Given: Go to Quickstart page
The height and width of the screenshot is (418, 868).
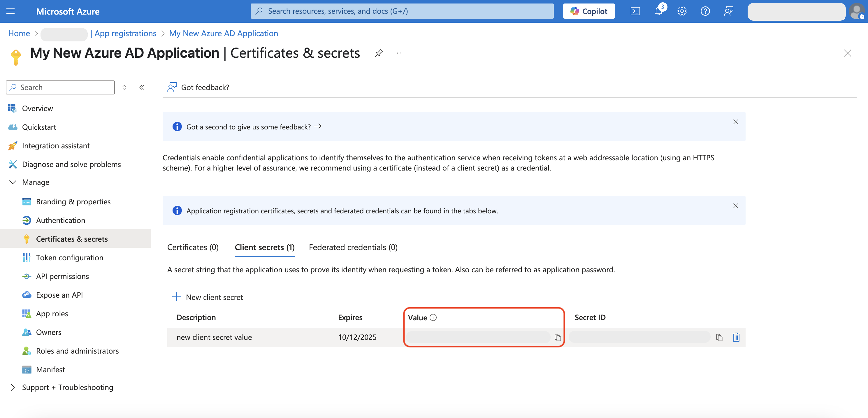Looking at the screenshot, I should click(x=39, y=127).
